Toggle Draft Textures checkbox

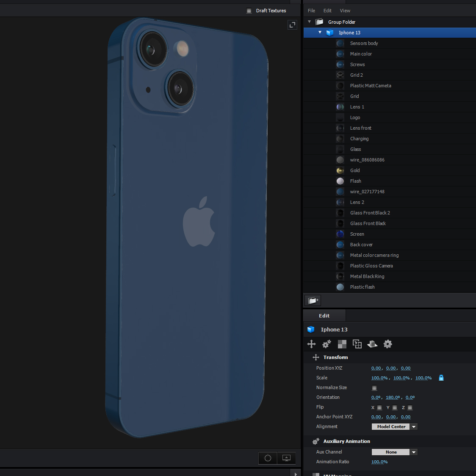pyautogui.click(x=249, y=11)
